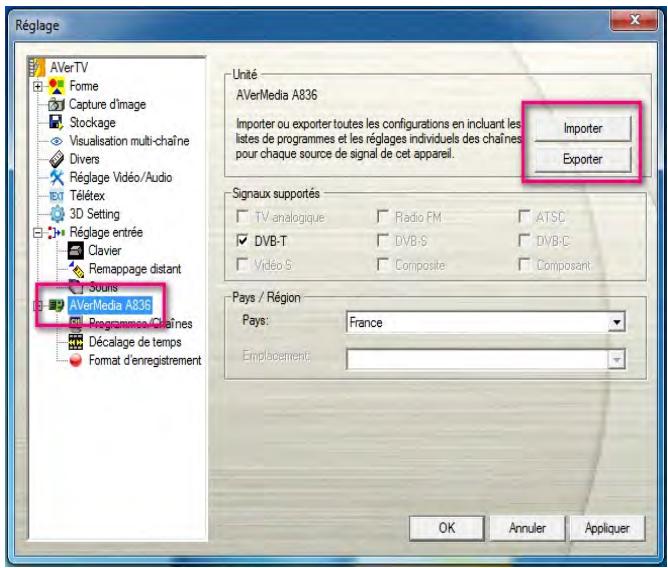Open the 3D Setting tree entry

click(95, 214)
